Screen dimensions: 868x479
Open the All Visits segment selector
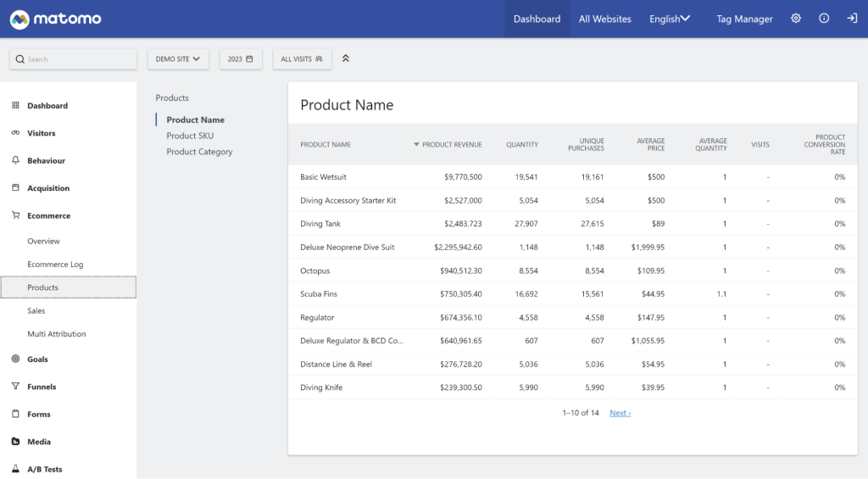(302, 58)
